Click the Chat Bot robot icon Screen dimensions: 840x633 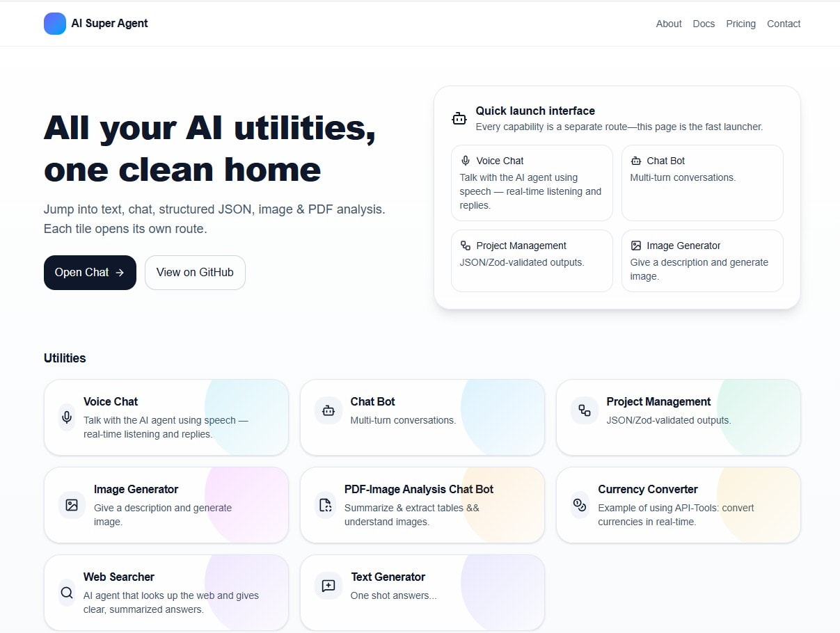click(x=328, y=410)
